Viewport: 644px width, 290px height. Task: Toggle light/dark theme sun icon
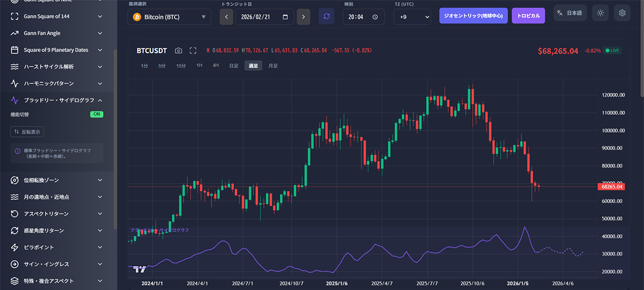pyautogui.click(x=601, y=13)
